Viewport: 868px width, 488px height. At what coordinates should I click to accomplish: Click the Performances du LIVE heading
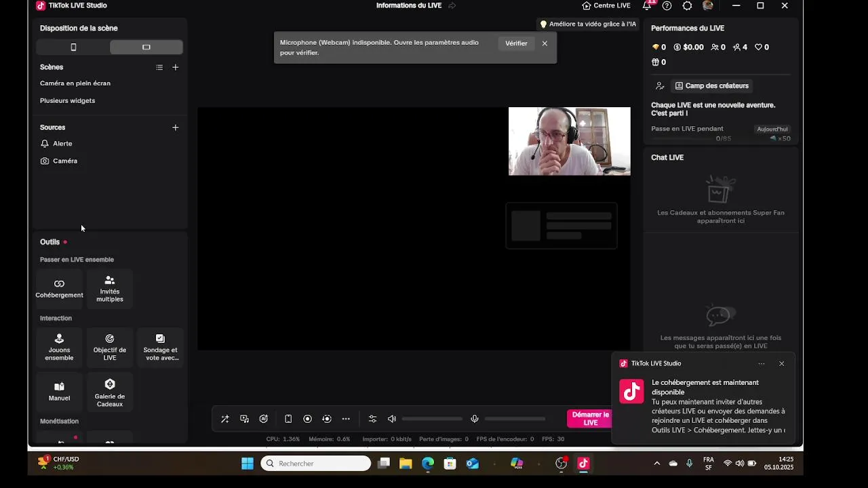point(688,28)
